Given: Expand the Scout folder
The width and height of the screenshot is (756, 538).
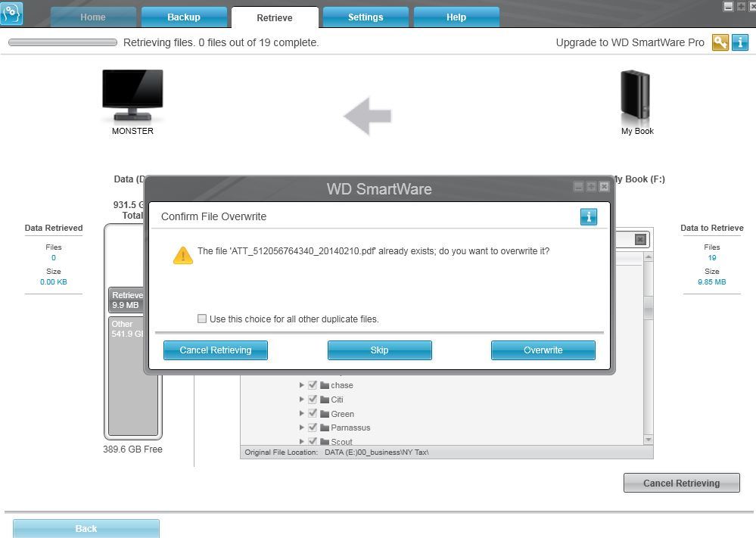Looking at the screenshot, I should [301, 442].
